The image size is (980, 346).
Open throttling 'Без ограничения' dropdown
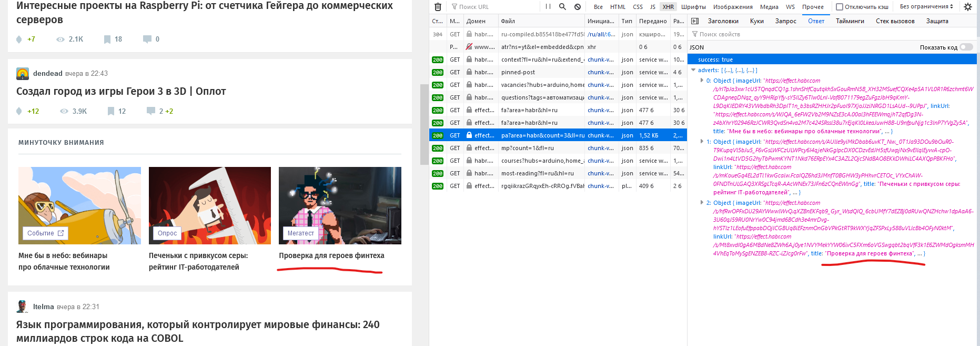[926, 7]
